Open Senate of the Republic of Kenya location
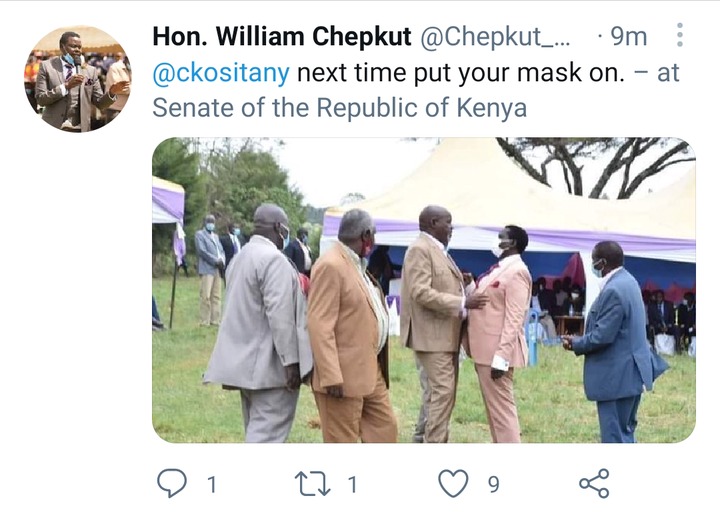This screenshot has width=720, height=522. [339, 108]
